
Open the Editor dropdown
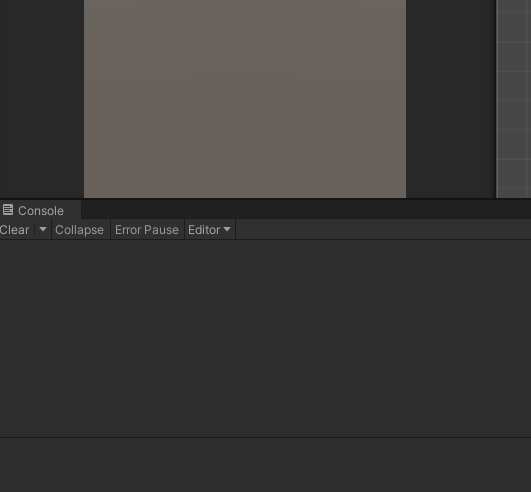pyautogui.click(x=210, y=230)
